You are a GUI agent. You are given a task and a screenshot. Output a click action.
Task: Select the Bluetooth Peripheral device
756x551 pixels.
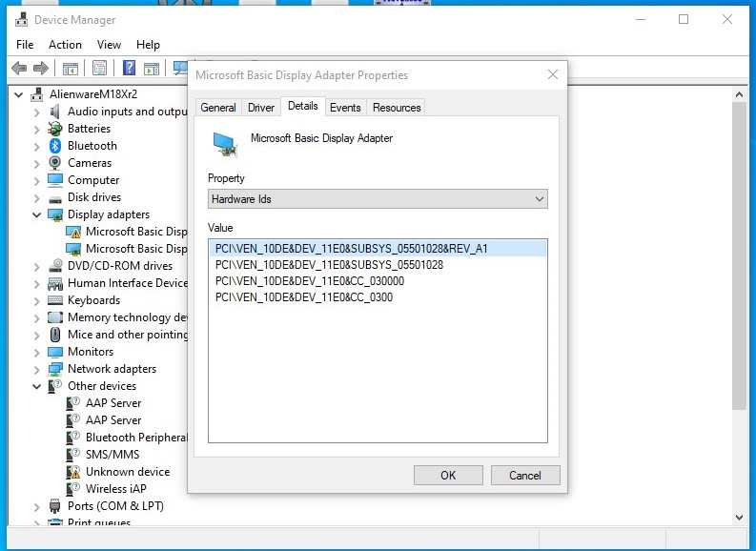tap(136, 438)
